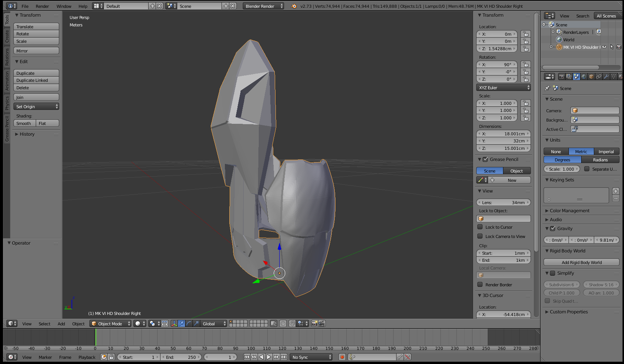Enable the Separate Units checkbox
Image resolution: width=624 pixels, height=364 pixels.
[x=587, y=169]
